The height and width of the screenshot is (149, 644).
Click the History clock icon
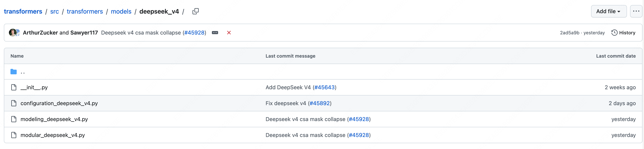614,33
